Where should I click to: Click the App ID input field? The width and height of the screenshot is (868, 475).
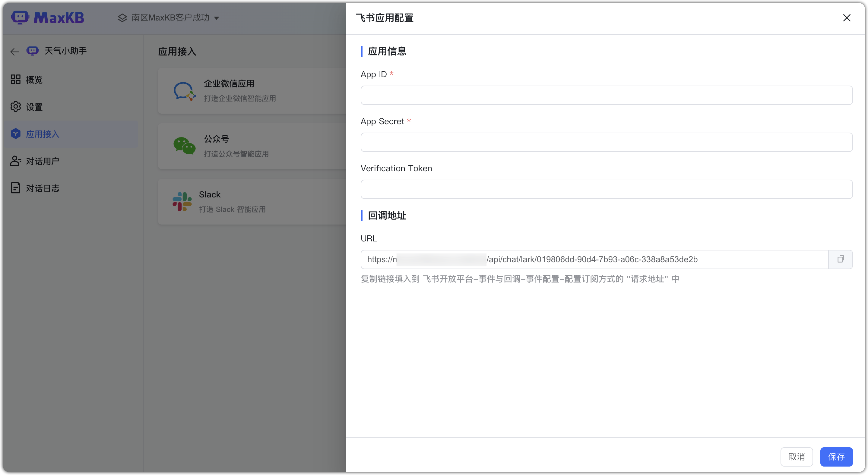pyautogui.click(x=607, y=95)
